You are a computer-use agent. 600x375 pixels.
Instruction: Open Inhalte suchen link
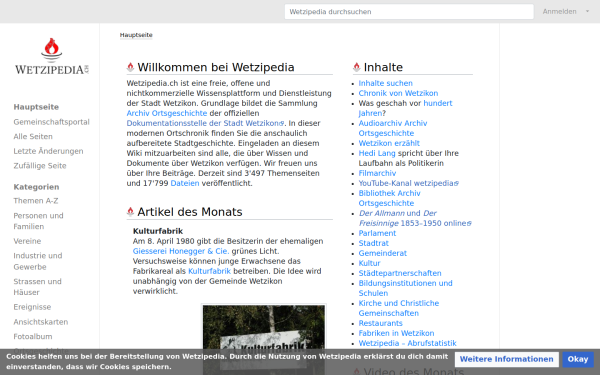coord(385,83)
